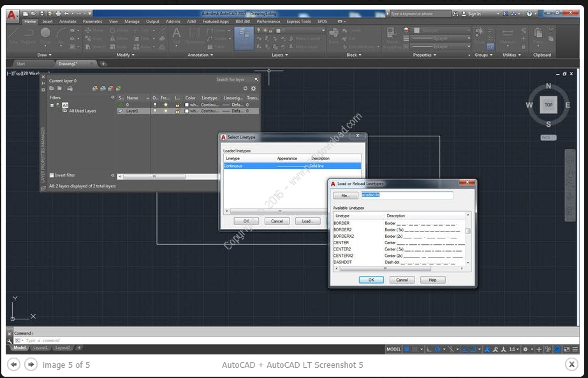Click the Layer States Manager icon
Viewport: 588px width, 378px height.
coord(70,89)
